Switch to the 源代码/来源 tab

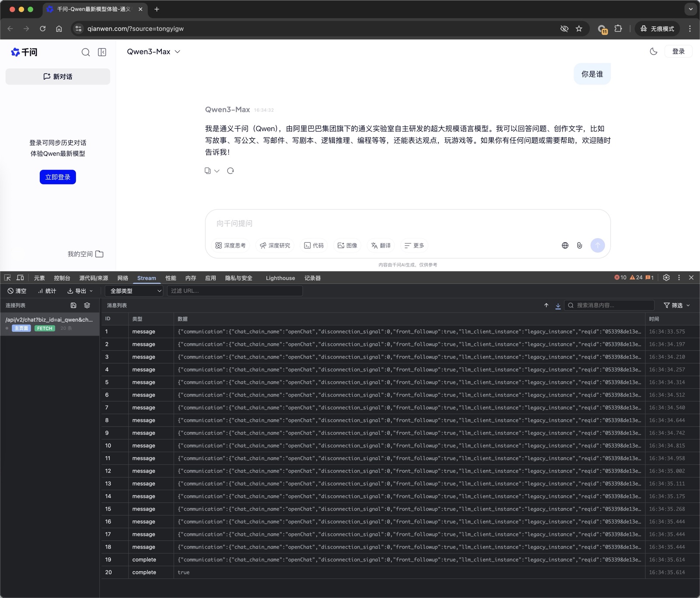point(94,278)
